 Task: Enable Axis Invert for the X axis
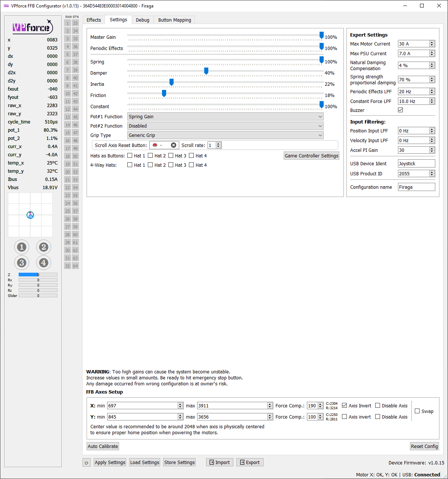click(x=344, y=406)
